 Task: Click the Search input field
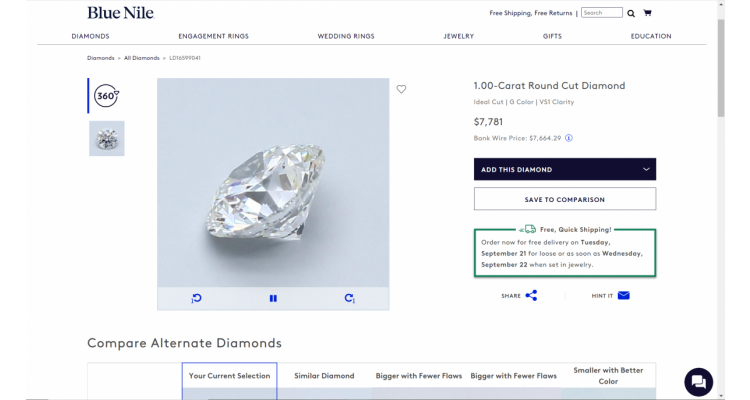[601, 13]
